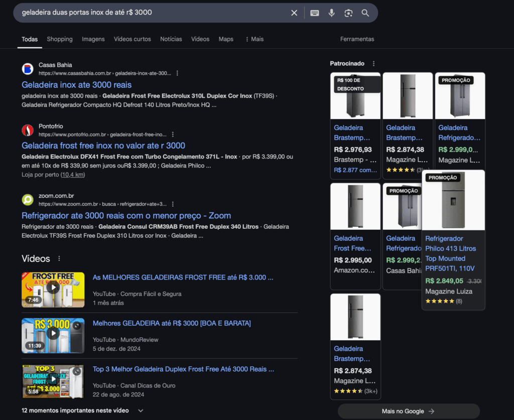Click the magnifying glass search button

[365, 13]
